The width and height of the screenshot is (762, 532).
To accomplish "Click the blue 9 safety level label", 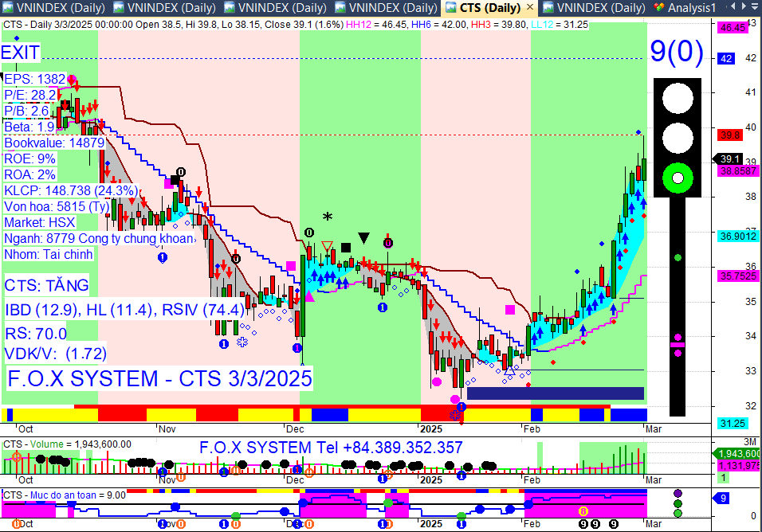I will pyautogui.click(x=721, y=498).
